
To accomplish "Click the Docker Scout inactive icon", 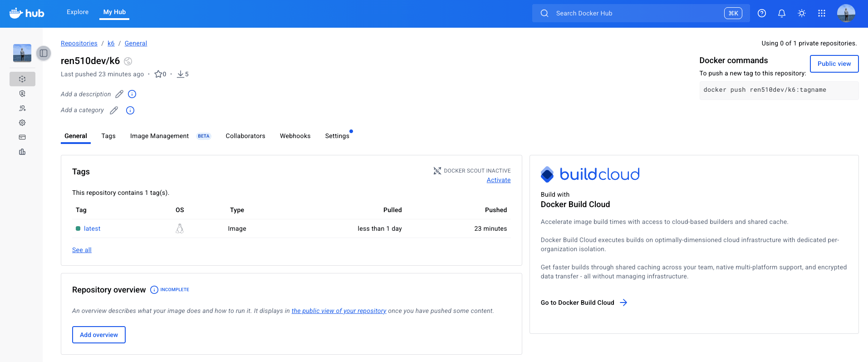I will click(x=437, y=171).
